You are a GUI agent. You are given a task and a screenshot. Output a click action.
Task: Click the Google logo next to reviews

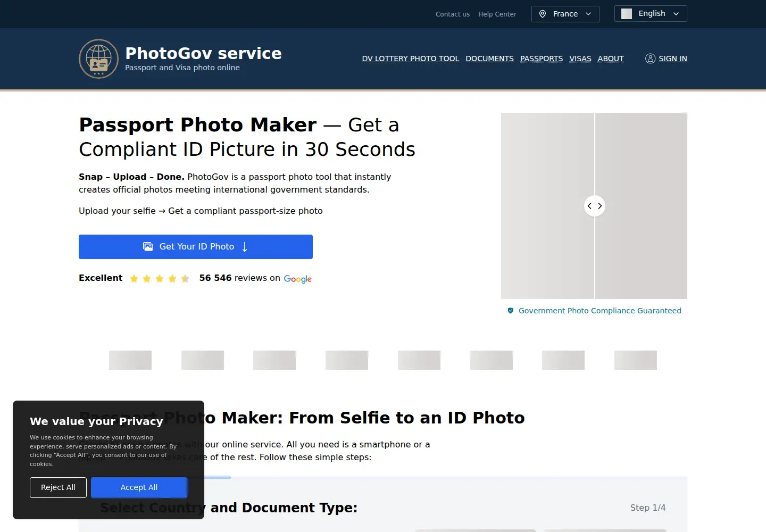[297, 279]
